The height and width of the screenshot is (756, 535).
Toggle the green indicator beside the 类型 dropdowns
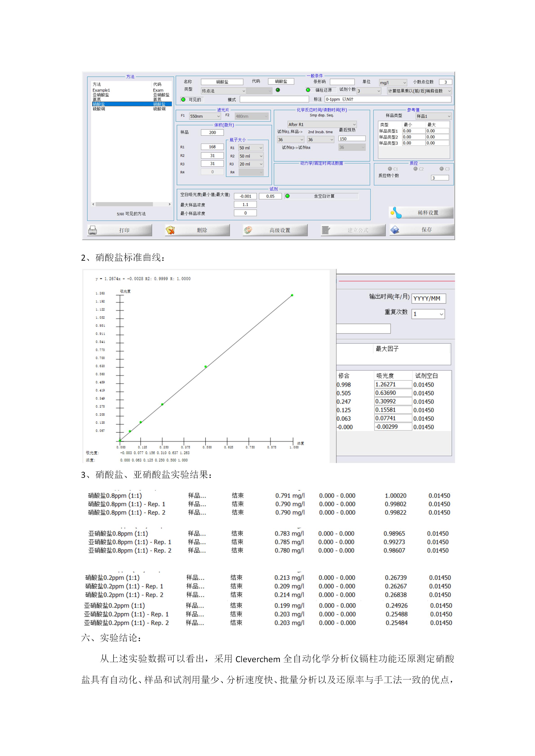(x=278, y=90)
